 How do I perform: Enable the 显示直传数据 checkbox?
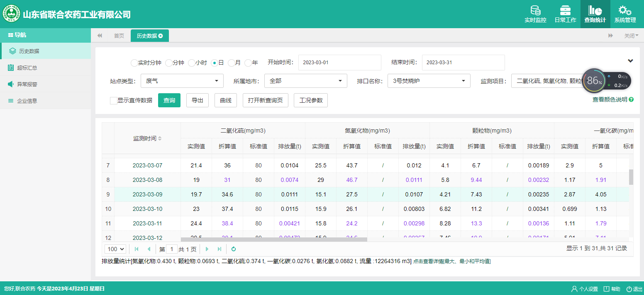click(113, 100)
